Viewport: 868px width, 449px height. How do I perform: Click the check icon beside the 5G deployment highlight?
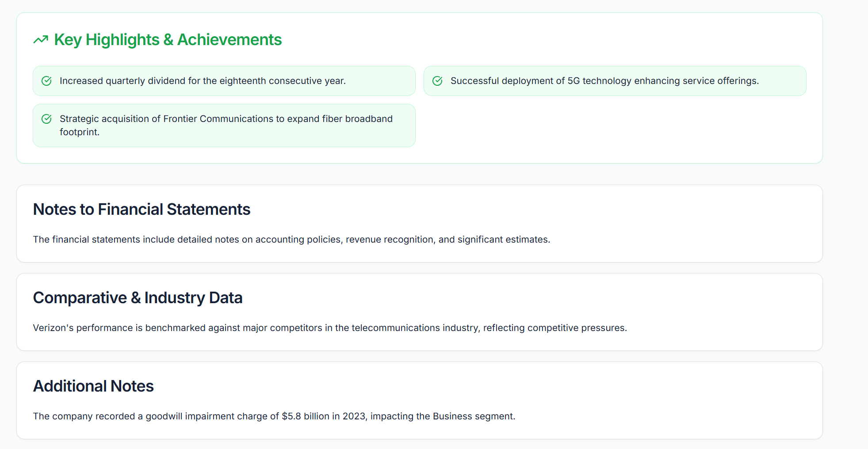(x=437, y=81)
